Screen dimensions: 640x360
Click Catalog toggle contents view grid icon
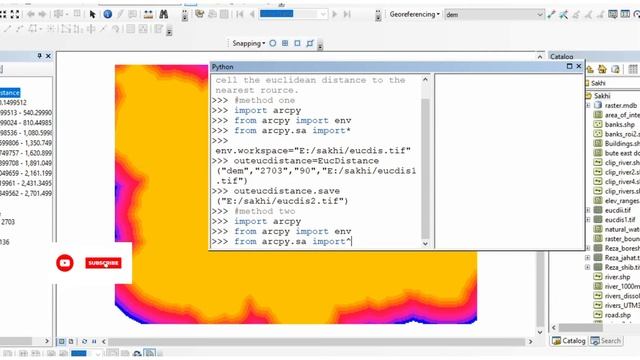tap(633, 69)
